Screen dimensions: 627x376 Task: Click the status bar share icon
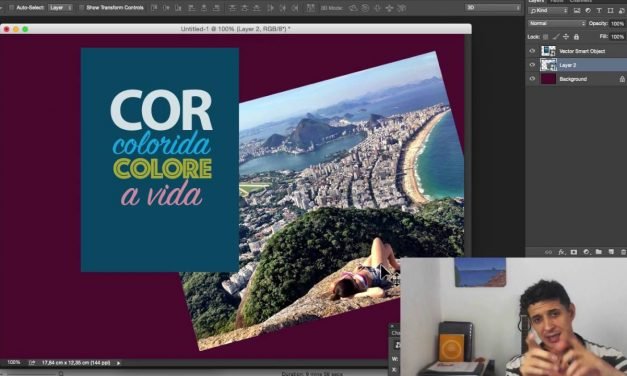(32, 363)
